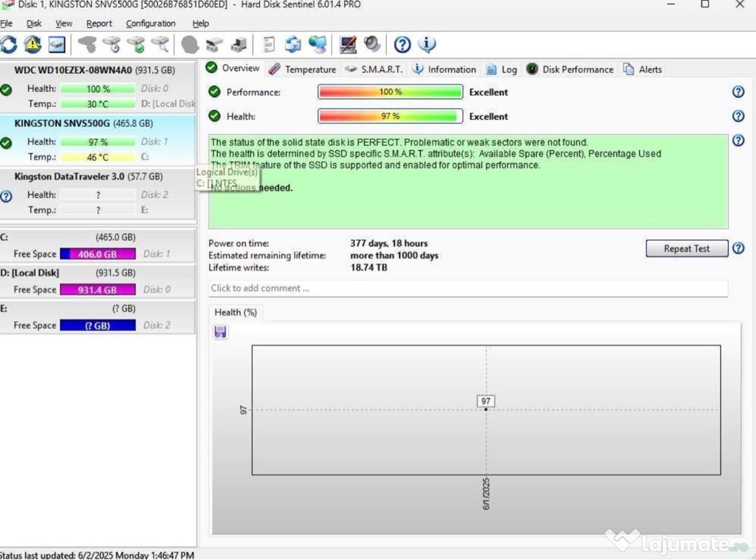
Task: Select KINGSTON SNVS500G disk entry
Action: coord(98,140)
